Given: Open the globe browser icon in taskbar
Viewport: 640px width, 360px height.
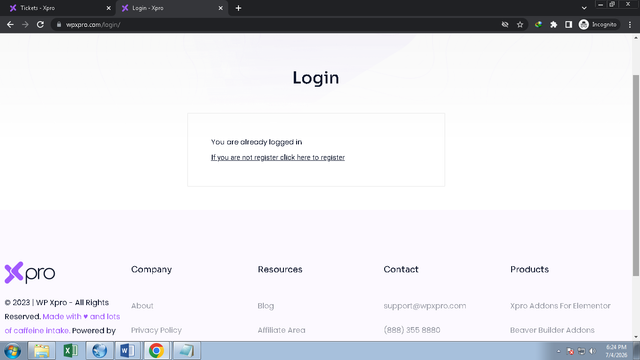Looking at the screenshot, I should click(99, 351).
